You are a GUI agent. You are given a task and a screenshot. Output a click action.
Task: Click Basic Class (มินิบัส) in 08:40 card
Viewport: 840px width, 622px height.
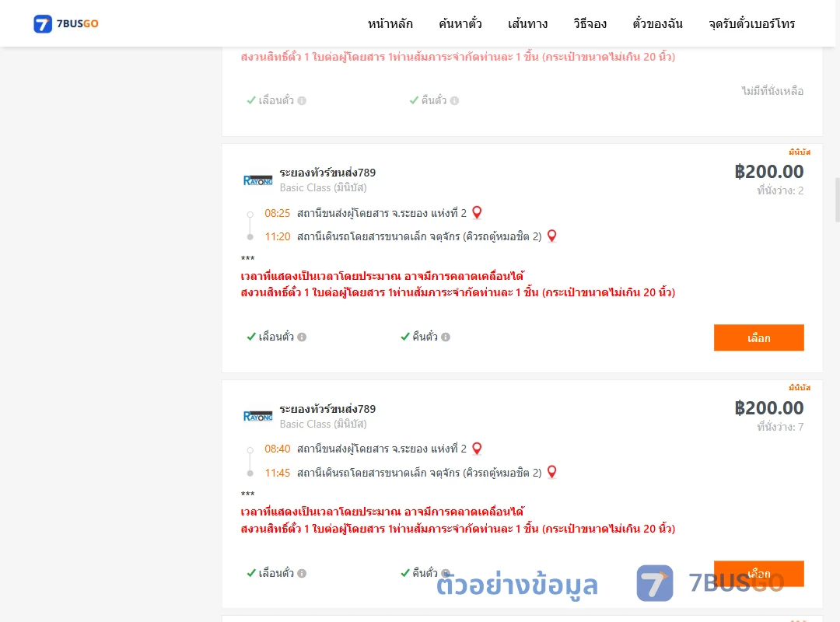click(323, 424)
